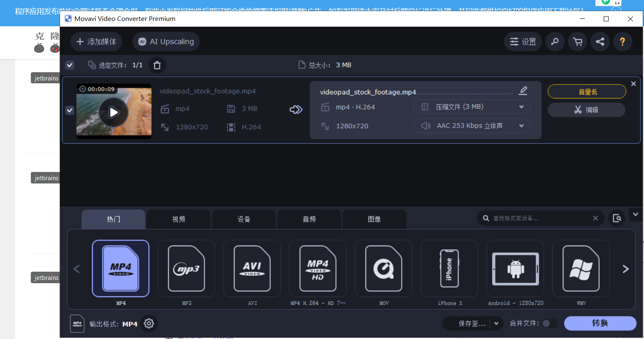The width and height of the screenshot is (644, 339).
Task: Switch to the 音频 audio tab
Action: click(309, 219)
